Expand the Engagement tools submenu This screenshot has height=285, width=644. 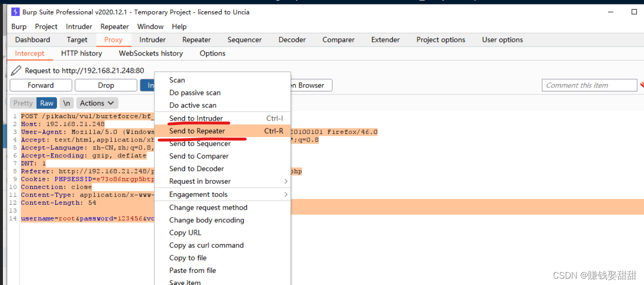point(222,195)
